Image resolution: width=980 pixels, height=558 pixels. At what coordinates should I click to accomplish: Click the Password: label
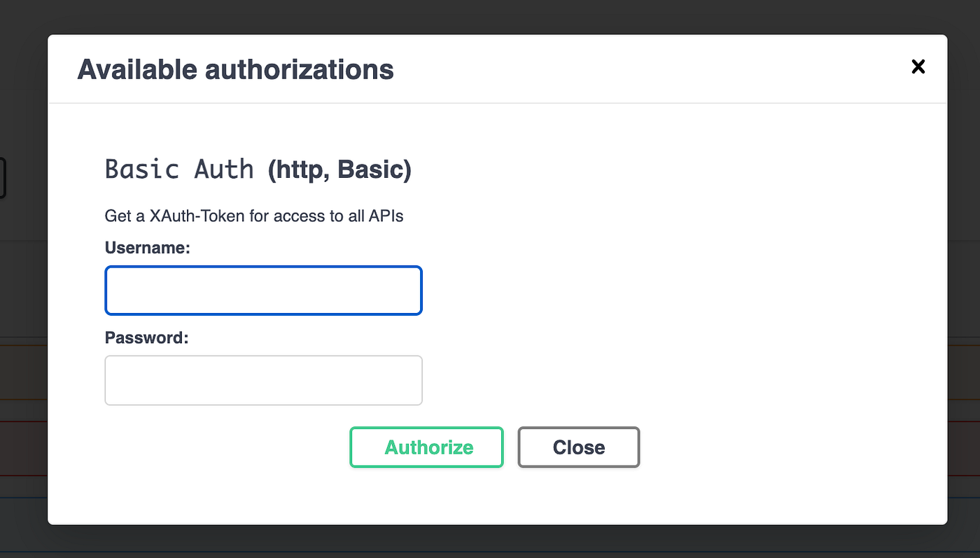click(147, 337)
